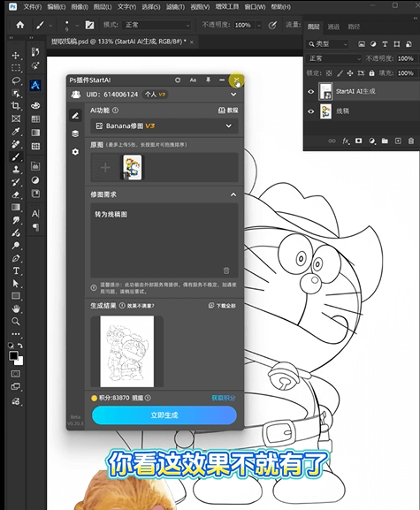Open the layer filter 类型 dropdown
The image size is (420, 510).
(x=327, y=44)
